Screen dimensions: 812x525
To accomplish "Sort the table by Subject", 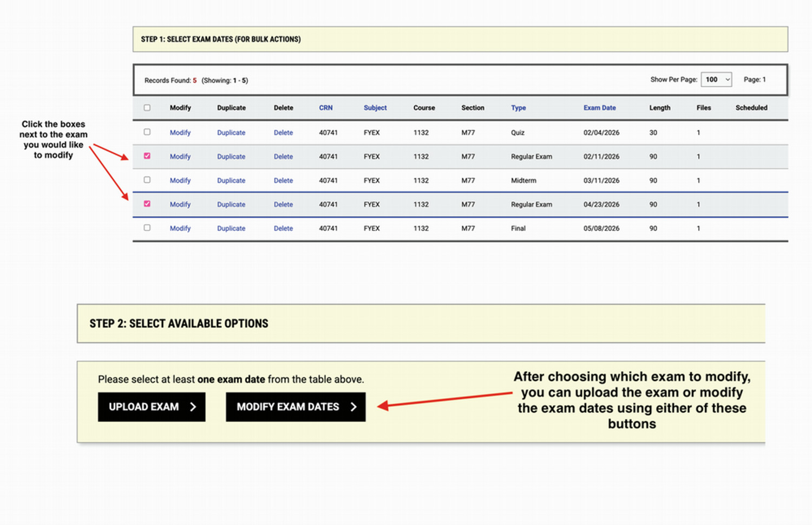I will pyautogui.click(x=375, y=107).
